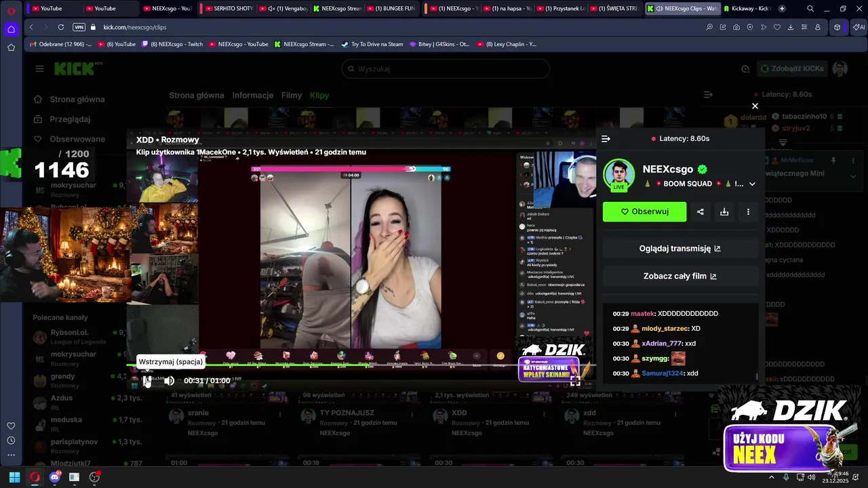
Task: Go back in browser history
Action: pos(31,27)
